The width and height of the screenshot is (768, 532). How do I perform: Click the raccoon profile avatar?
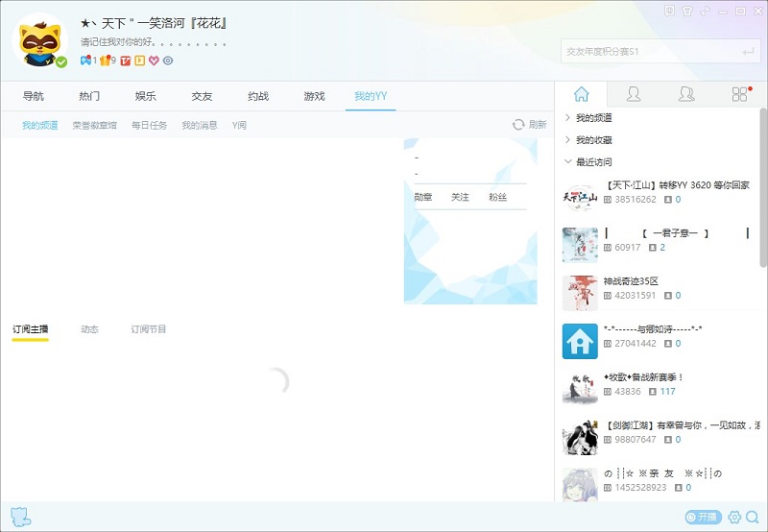tap(39, 40)
